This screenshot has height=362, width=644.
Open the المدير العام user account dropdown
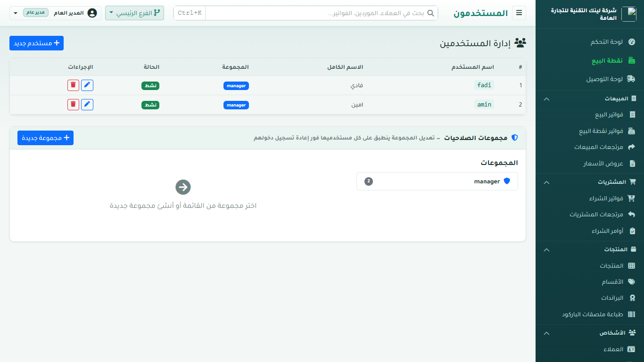[56, 13]
